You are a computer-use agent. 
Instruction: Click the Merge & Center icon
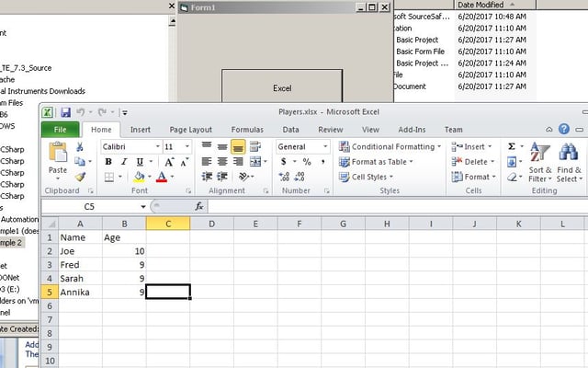[x=255, y=162]
